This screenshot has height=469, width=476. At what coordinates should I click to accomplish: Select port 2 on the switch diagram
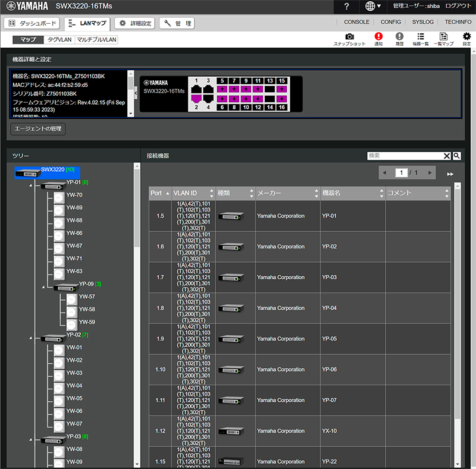coord(196,99)
